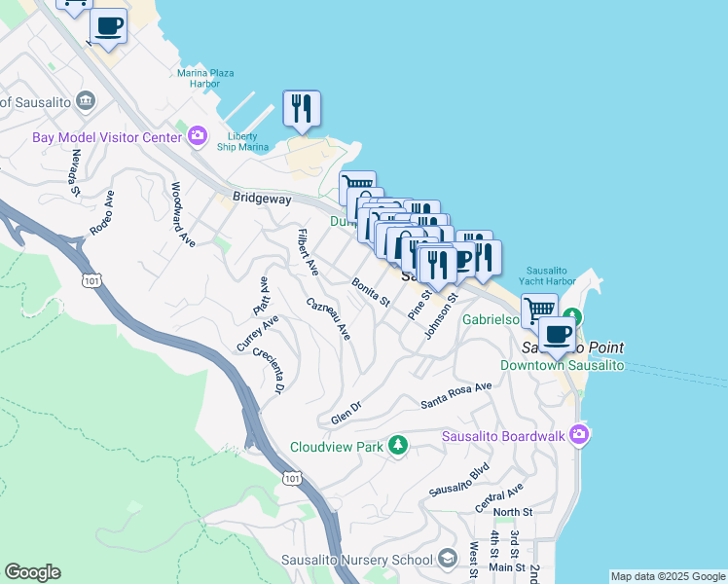
Task: Click the Filbert Ave street label
Action: click(x=309, y=252)
